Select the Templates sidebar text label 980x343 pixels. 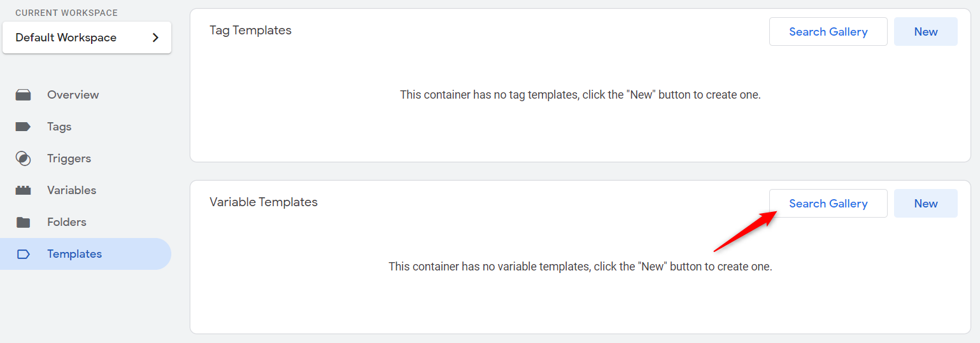[75, 254]
